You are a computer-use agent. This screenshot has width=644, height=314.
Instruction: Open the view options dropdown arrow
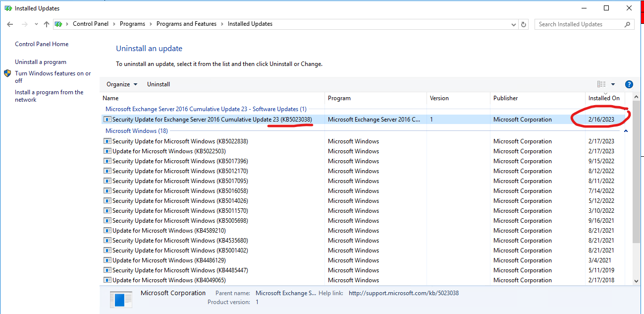[613, 84]
